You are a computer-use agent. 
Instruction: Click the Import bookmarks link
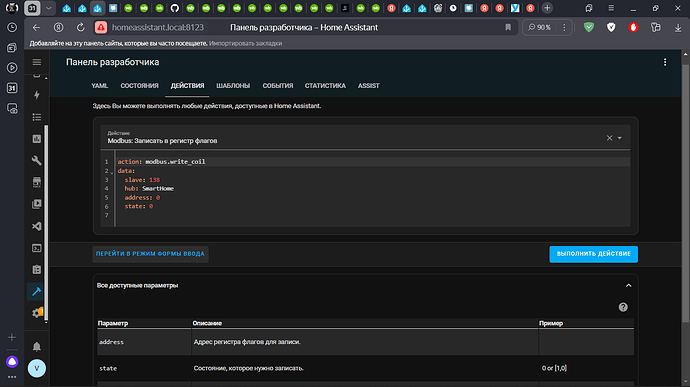[x=246, y=44]
